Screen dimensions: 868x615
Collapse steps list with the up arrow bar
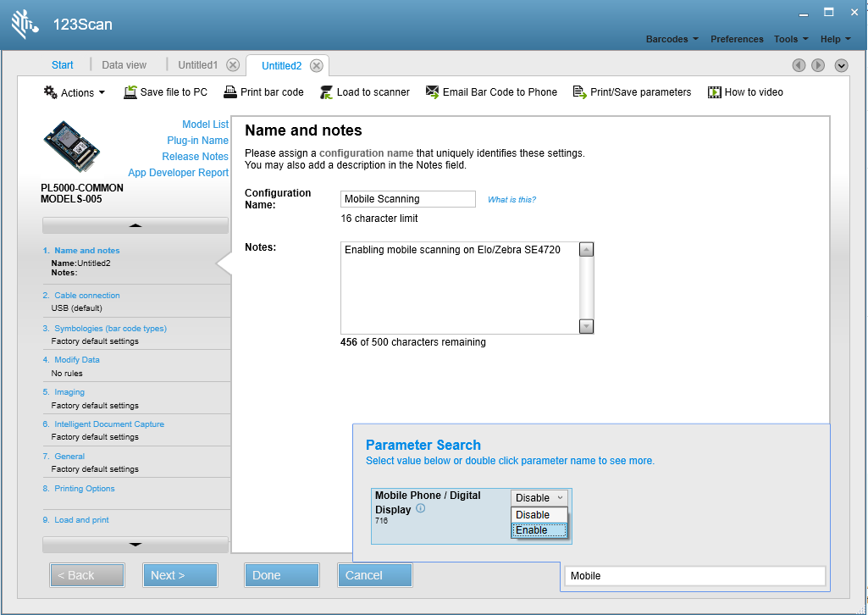(135, 225)
